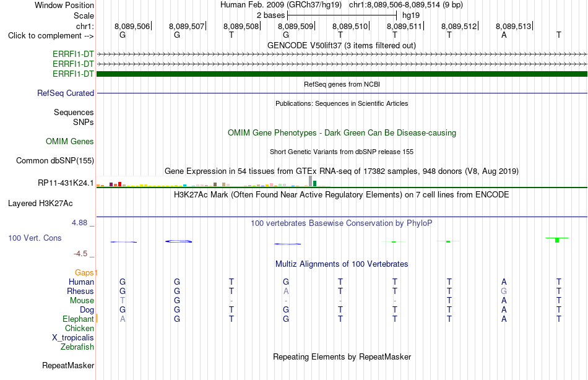Select the Sequences track label
The height and width of the screenshot is (380, 588).
click(x=74, y=112)
